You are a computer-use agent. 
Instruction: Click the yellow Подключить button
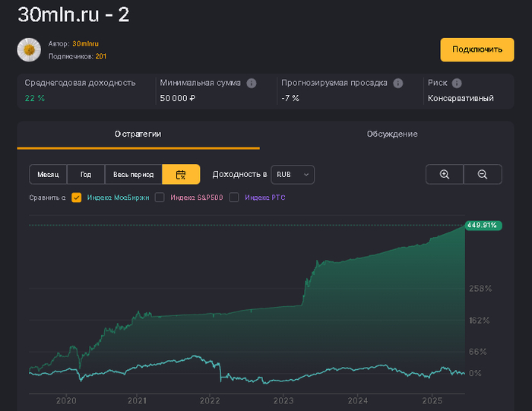pyautogui.click(x=477, y=49)
